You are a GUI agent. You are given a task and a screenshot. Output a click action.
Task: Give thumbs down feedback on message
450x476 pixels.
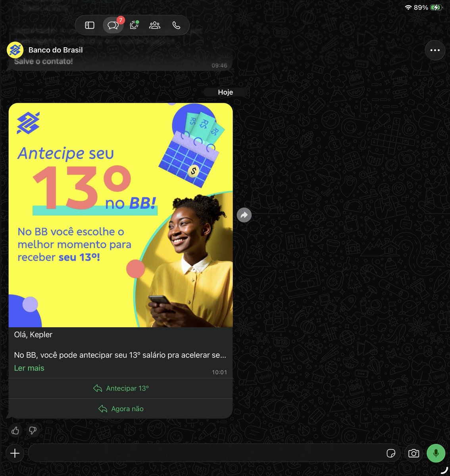pos(33,430)
